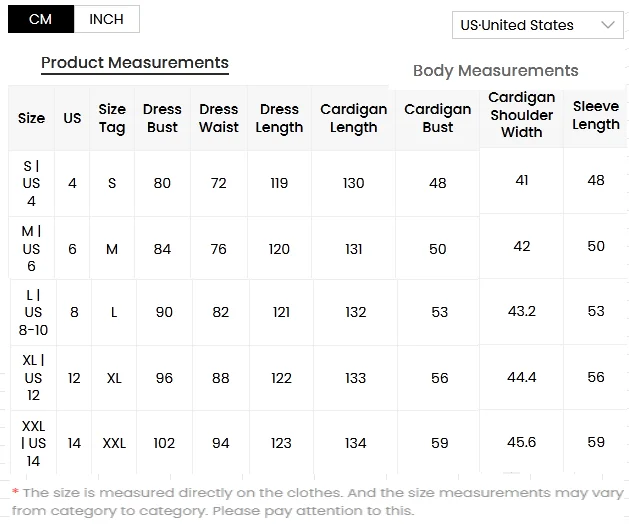This screenshot has width=629, height=524.
Task: Click the Size column header
Action: click(x=31, y=118)
